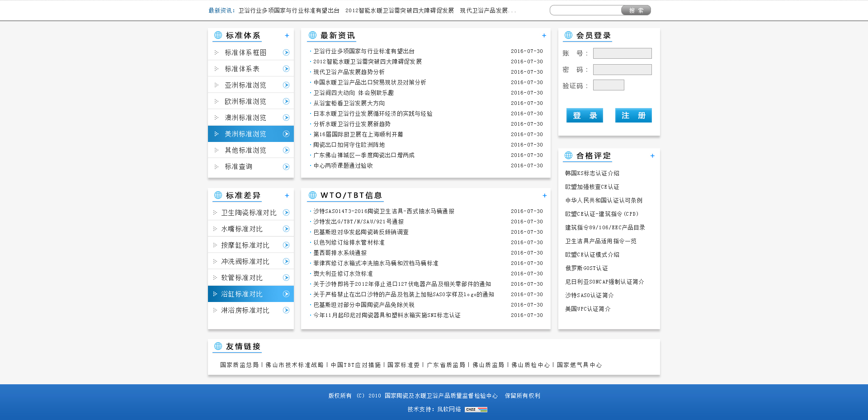Viewport: 868px width, 420px height.
Task: Open 美洲标准浏览 menu item
Action: (245, 134)
